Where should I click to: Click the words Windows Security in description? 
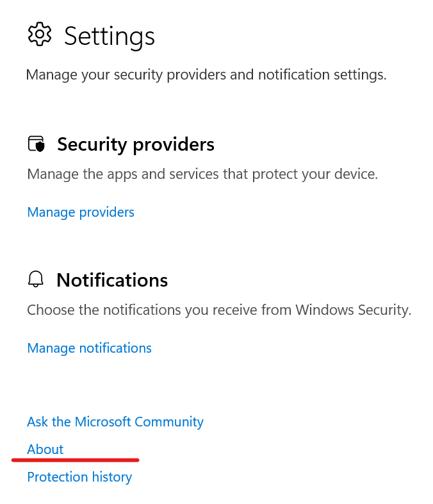[x=353, y=310]
